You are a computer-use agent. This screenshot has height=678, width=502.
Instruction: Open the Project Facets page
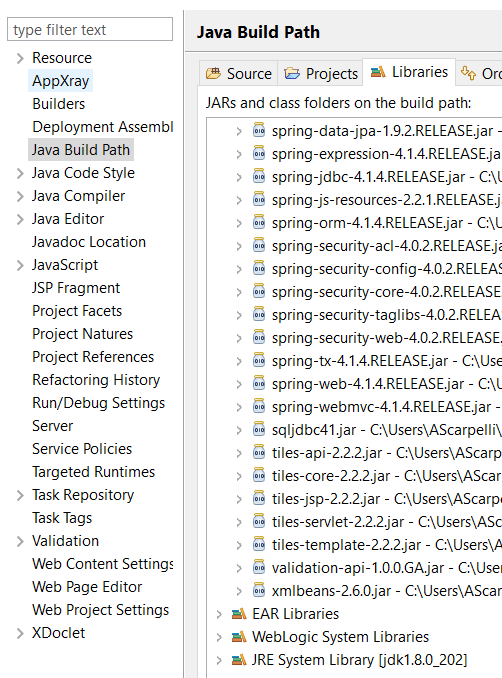pos(77,311)
